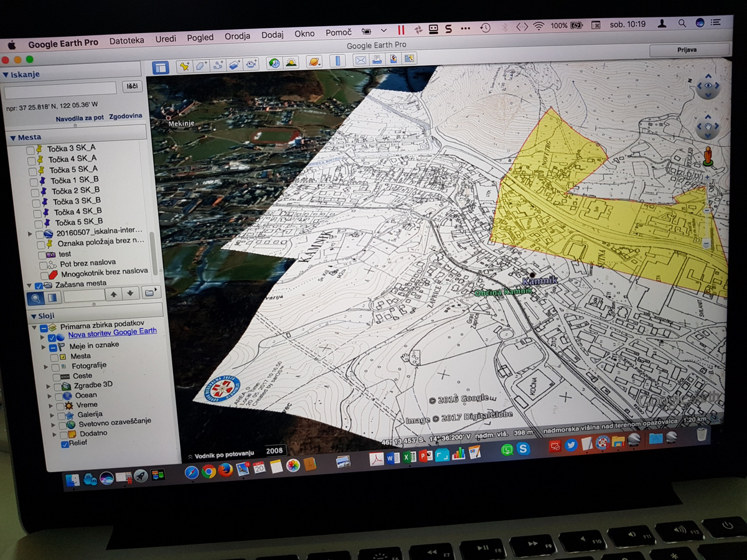This screenshot has width=747, height=560.
Task: Hide the sidebar using the toolbar icon
Action: click(x=161, y=67)
